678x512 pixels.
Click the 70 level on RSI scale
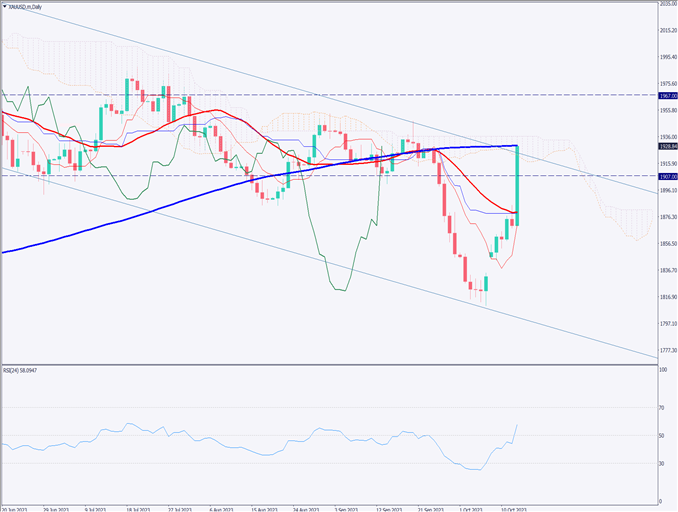click(662, 408)
